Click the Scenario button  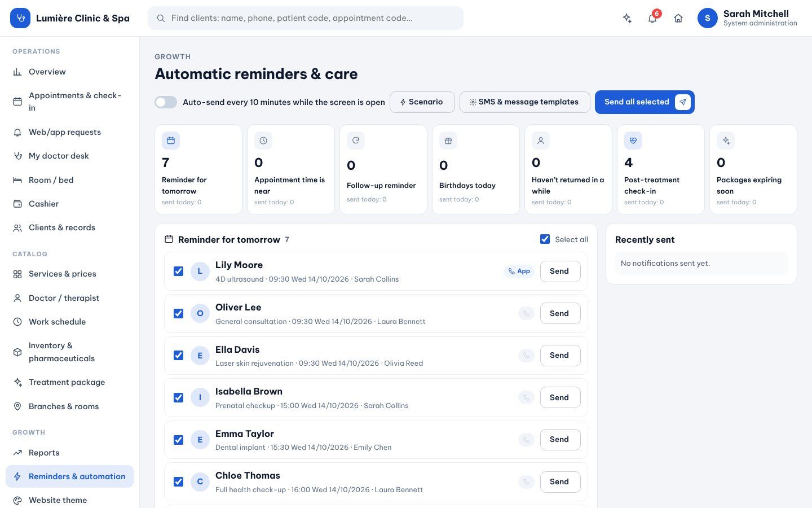coord(422,102)
